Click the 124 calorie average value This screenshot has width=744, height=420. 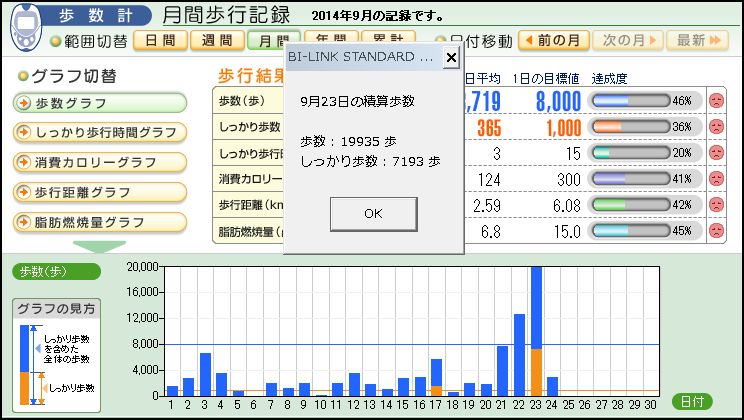[489, 179]
